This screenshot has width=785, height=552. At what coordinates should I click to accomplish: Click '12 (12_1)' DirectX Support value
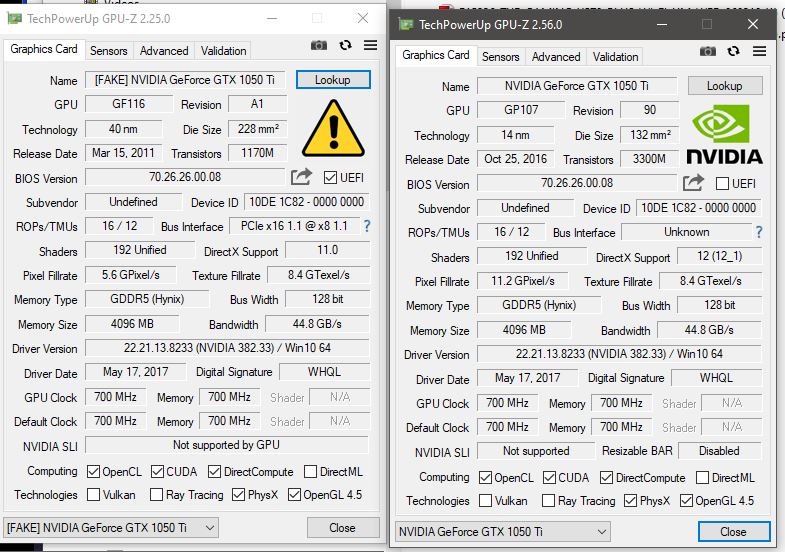(719, 256)
